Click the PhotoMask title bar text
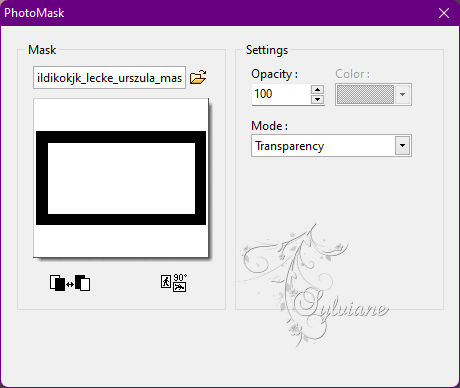Viewport: 460px width, 388px height. (x=34, y=13)
